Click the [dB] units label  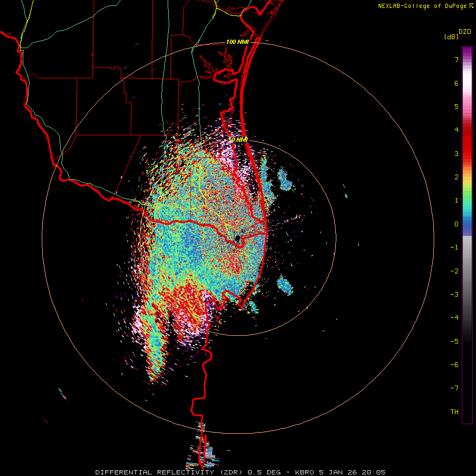[x=452, y=37]
